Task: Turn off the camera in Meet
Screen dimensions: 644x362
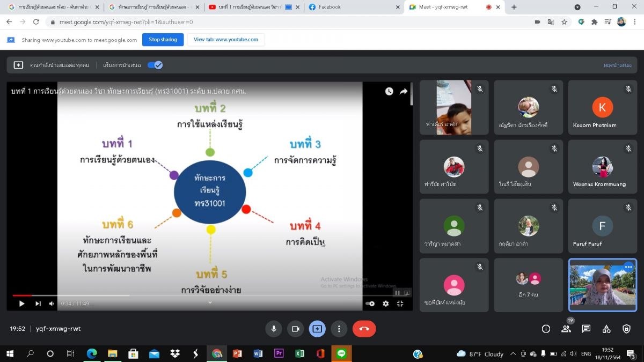Action: [x=295, y=329]
